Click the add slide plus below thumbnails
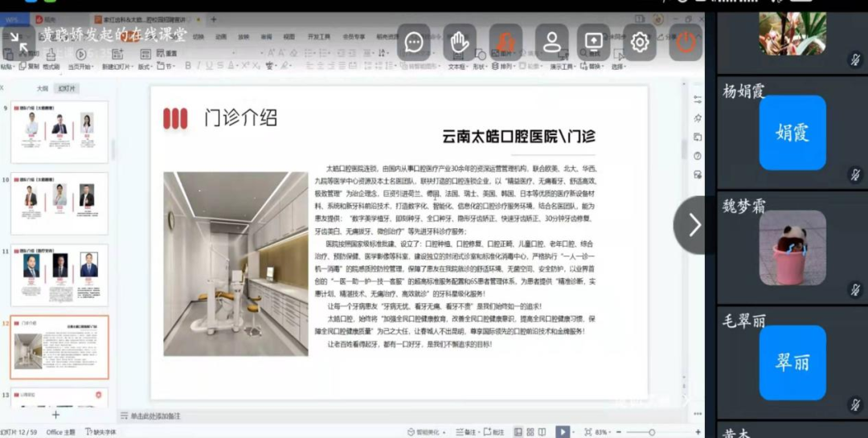 56,414
